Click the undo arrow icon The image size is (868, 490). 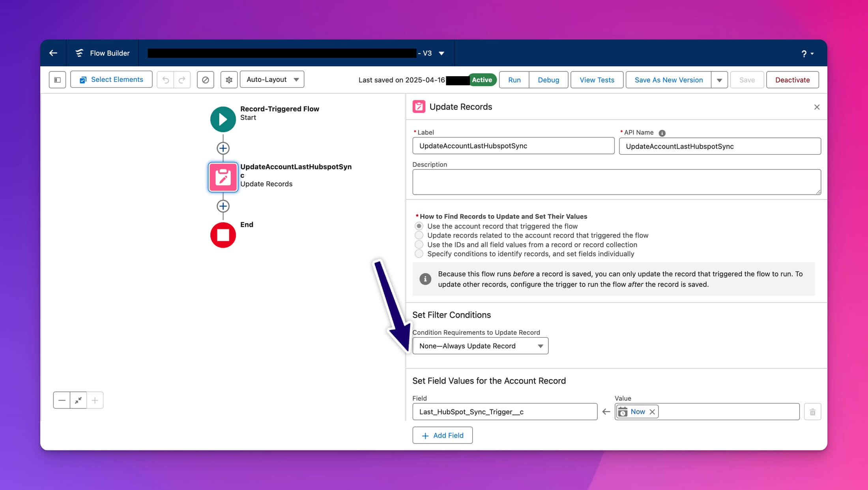(x=166, y=80)
